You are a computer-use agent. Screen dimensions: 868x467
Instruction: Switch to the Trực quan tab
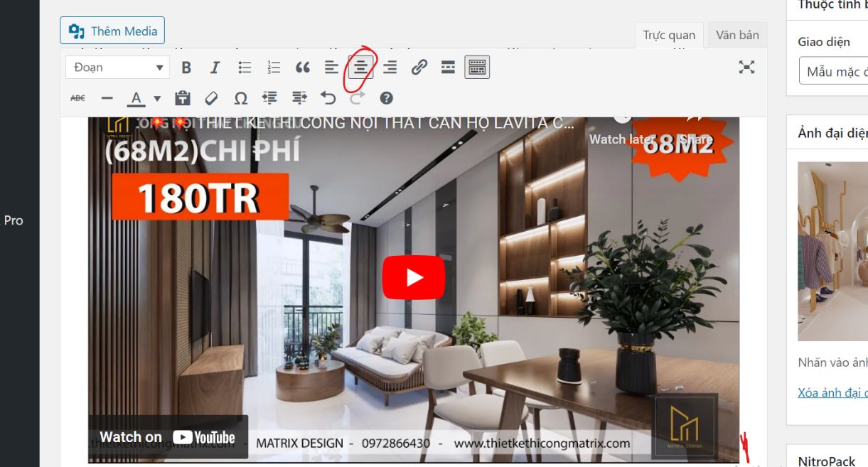(668, 35)
